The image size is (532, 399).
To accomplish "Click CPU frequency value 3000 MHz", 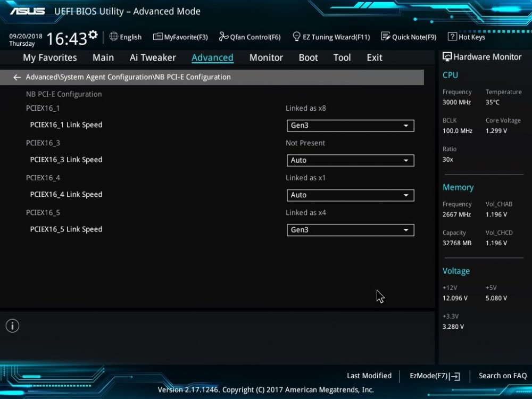I will pos(456,102).
